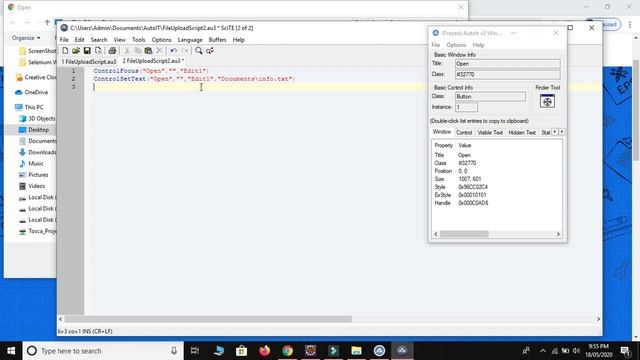640x360 pixels.
Task: Open Firefox from the taskbar
Action: (264, 351)
